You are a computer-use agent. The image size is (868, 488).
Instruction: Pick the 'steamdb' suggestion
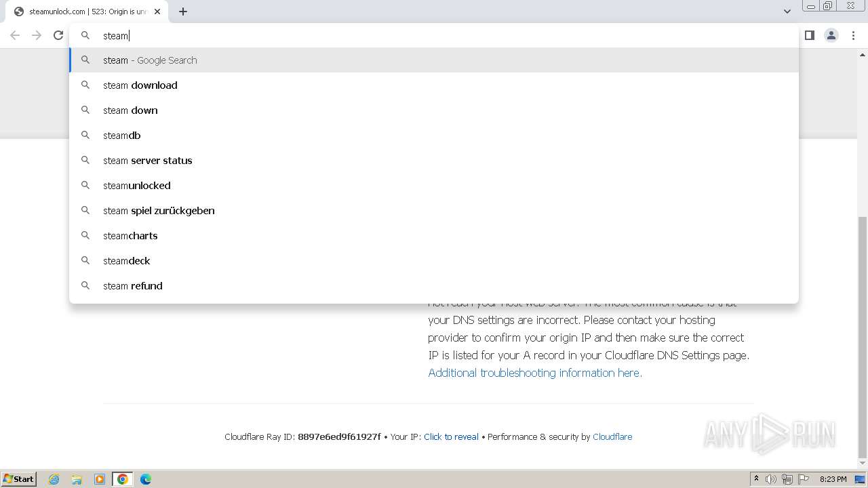tap(434, 136)
